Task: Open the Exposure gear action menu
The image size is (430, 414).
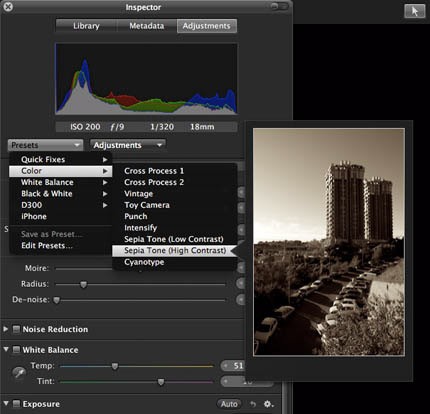Action: tap(268, 404)
